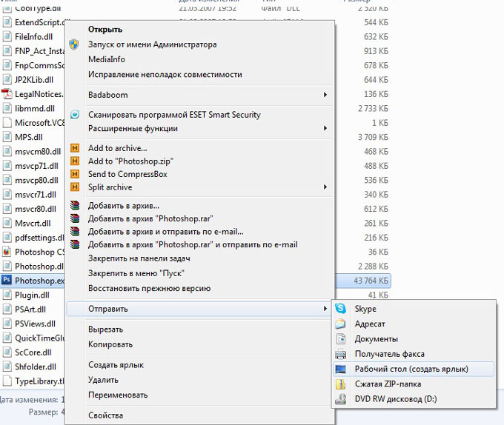Expand the Split archive submenu arrow
This screenshot has width=504, height=425.
[x=325, y=187]
